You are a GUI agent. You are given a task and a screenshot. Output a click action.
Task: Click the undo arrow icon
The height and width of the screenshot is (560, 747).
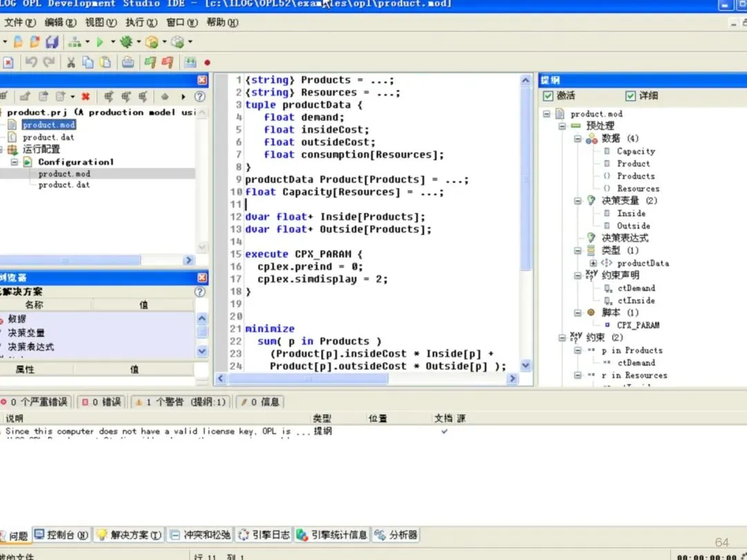[x=31, y=62]
